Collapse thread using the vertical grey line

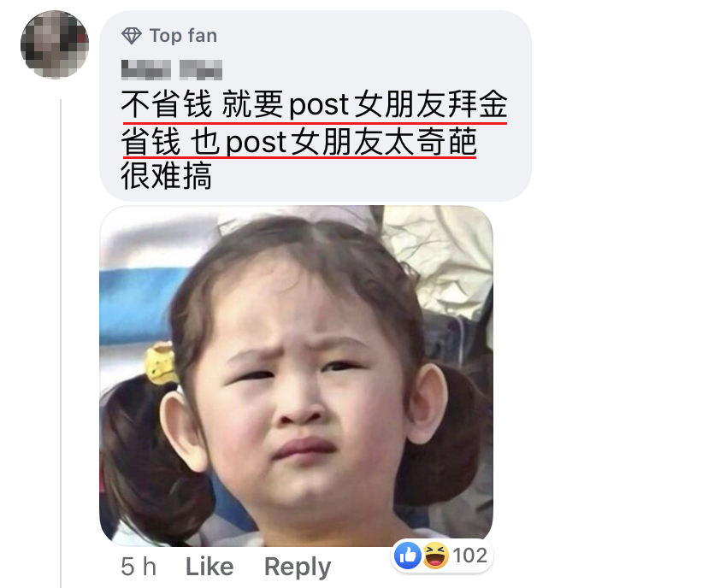(x=61, y=343)
